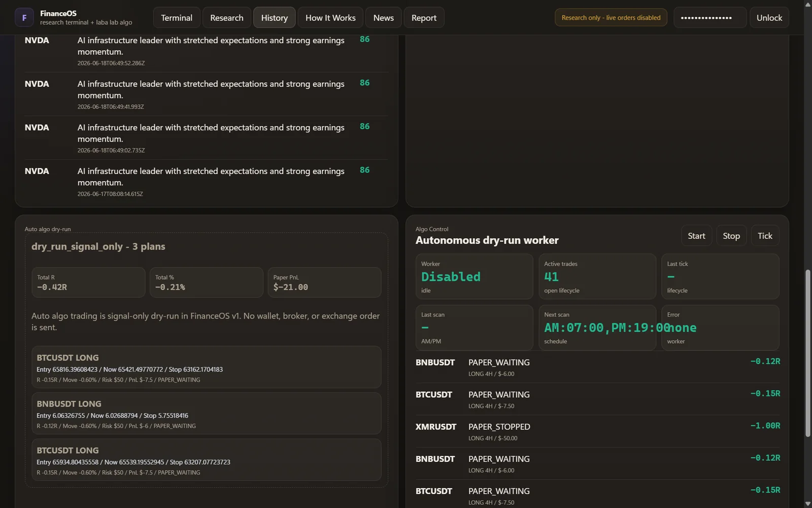Click the scrollbar down arrow

tap(808, 503)
